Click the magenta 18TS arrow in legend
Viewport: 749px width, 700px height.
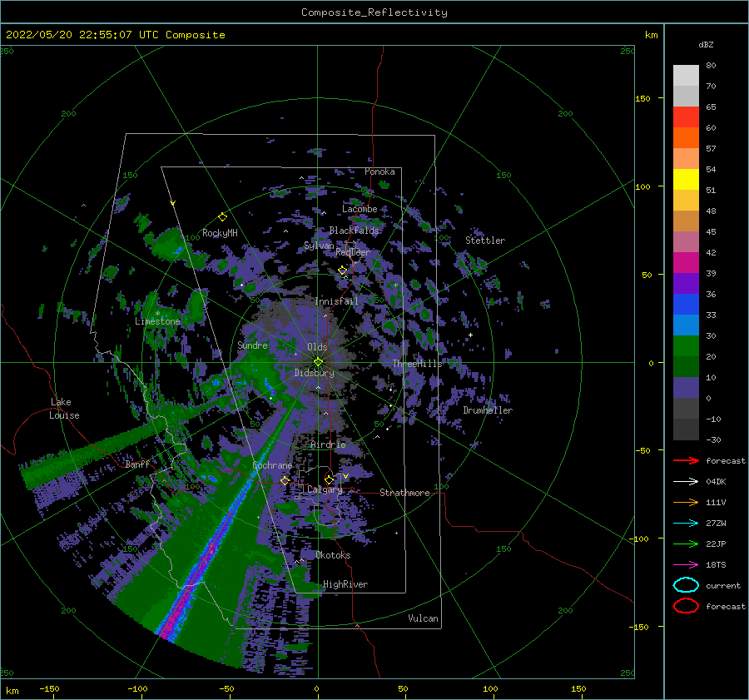pyautogui.click(x=686, y=565)
